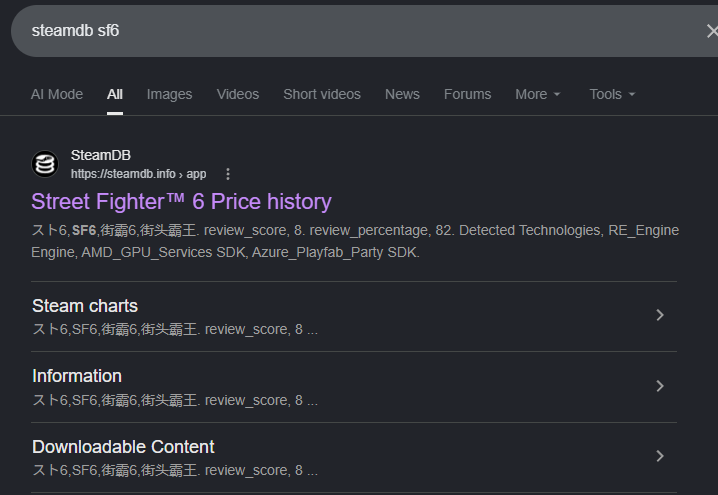Click the search field containing 'steamdb sf6'
Screen dimensions: 718x495
364,31
